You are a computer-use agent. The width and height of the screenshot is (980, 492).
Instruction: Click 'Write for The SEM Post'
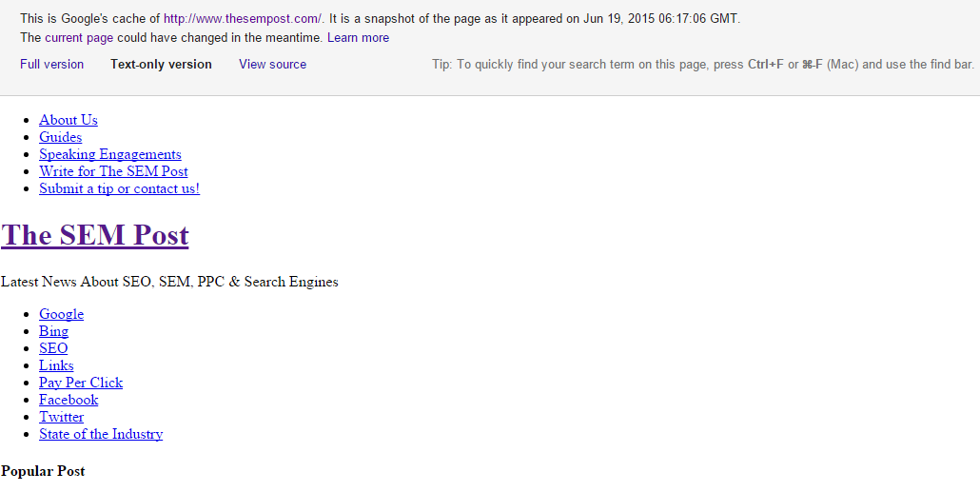click(113, 171)
